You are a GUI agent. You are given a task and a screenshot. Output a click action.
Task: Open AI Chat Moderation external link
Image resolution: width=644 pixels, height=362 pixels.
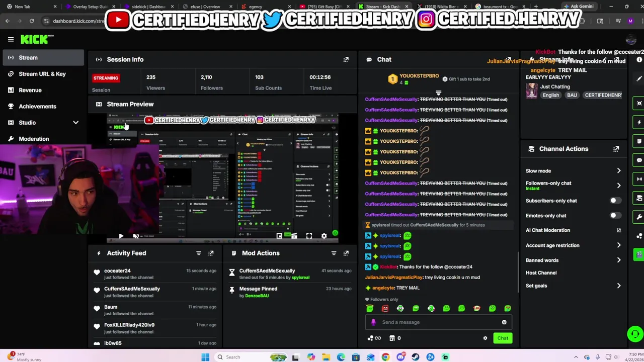click(x=618, y=230)
